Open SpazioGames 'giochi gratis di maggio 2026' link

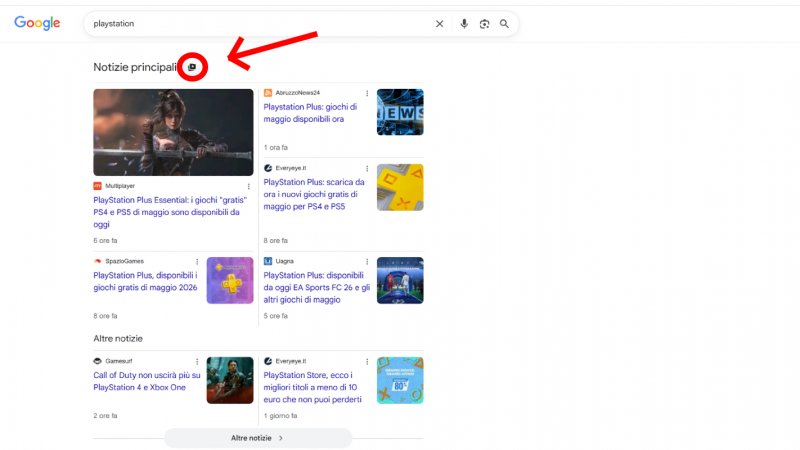tap(145, 281)
